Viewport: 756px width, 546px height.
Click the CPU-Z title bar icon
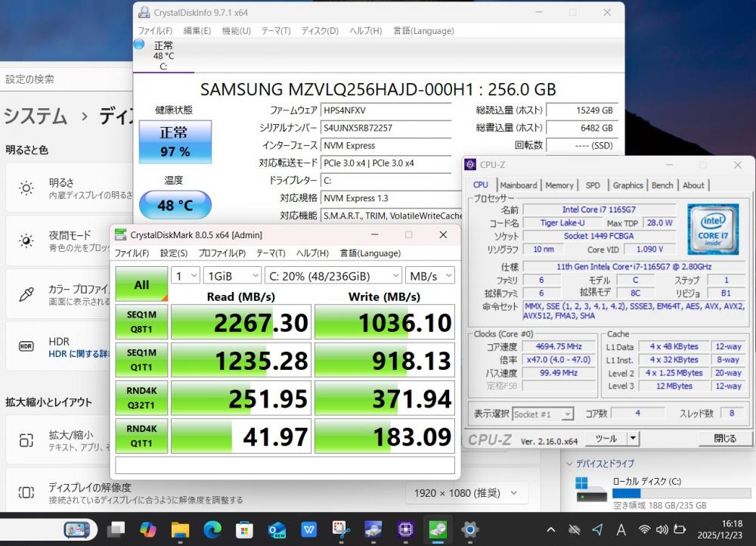pyautogui.click(x=470, y=164)
